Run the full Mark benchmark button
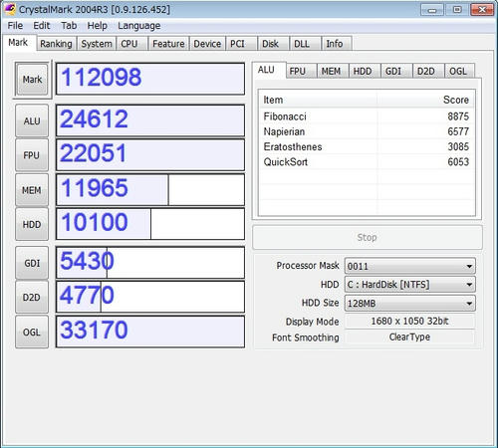498x448 pixels. (32, 80)
